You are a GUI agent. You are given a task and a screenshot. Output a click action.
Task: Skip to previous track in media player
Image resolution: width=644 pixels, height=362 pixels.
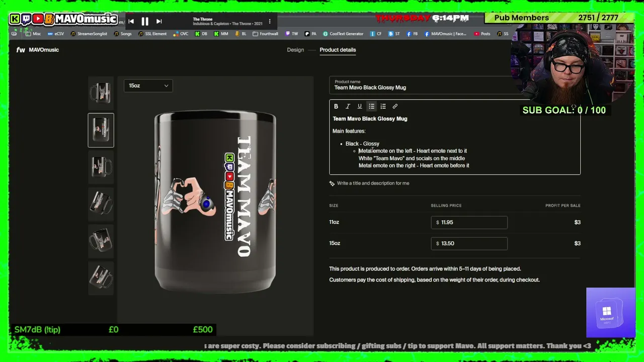tap(131, 21)
